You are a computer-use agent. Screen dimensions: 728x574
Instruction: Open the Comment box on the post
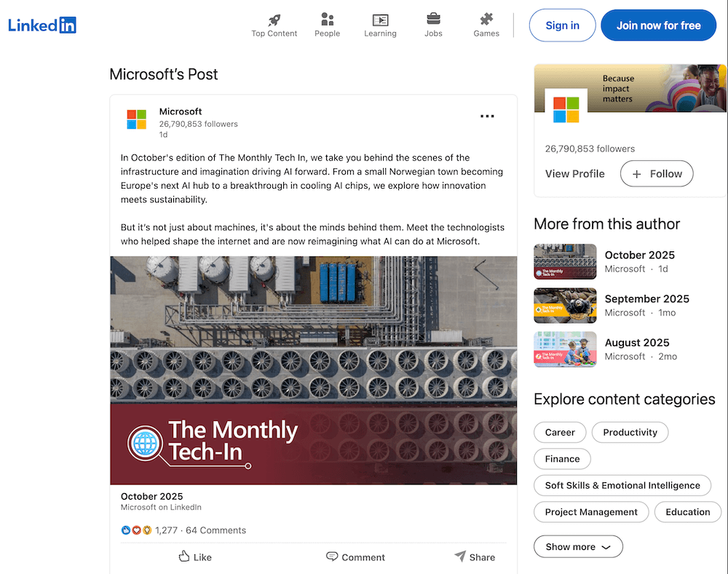click(355, 557)
